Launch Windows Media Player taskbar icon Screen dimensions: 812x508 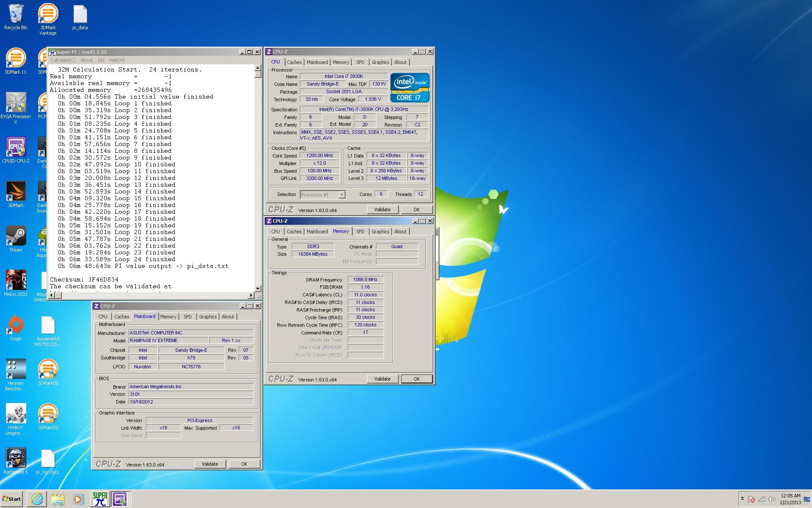coord(78,499)
